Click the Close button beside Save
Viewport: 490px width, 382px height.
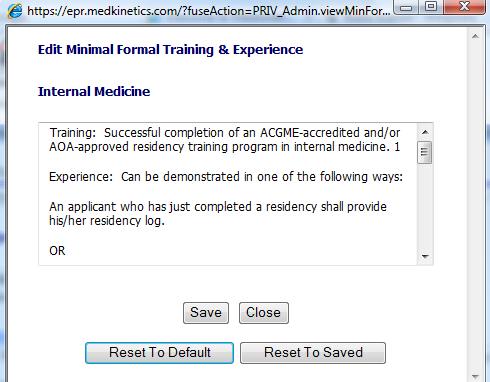point(263,313)
